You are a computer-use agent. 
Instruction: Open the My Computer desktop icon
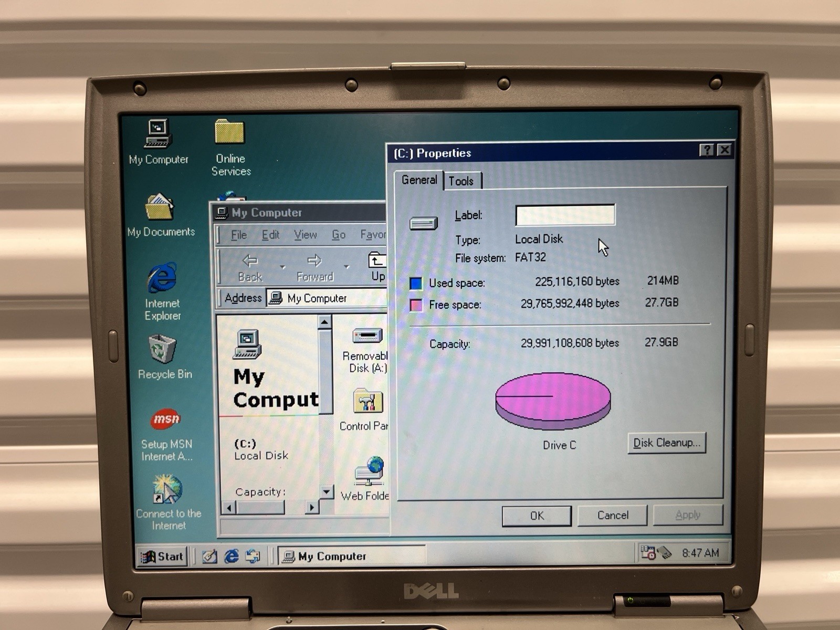tap(159, 141)
